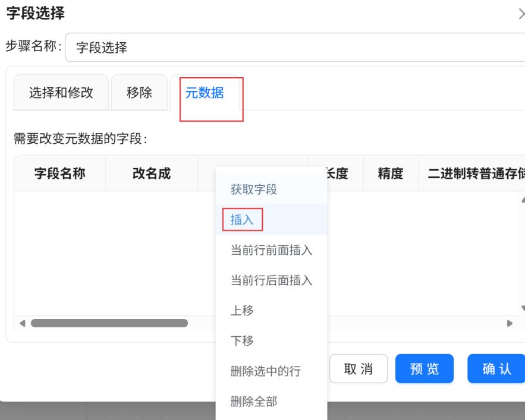525x420 pixels.
Task: Click the 确认 button
Action: coord(496,369)
